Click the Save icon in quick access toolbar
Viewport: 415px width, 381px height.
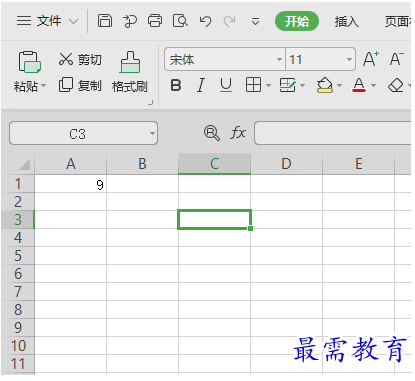(105, 21)
